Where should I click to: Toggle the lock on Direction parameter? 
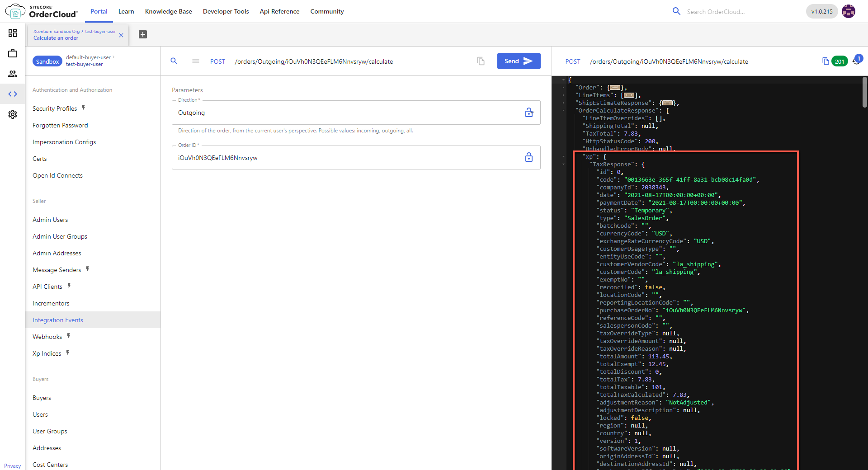tap(529, 113)
